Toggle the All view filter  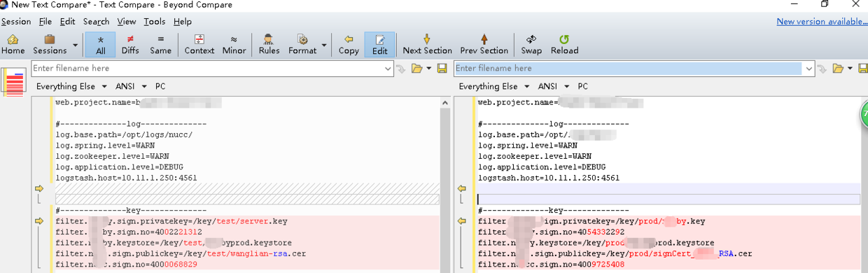(100, 44)
